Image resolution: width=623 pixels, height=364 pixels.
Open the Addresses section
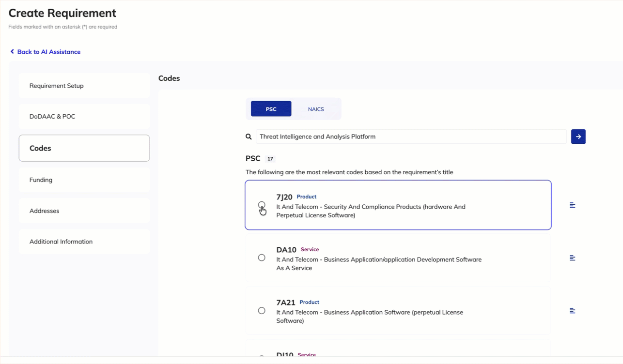pyautogui.click(x=84, y=211)
